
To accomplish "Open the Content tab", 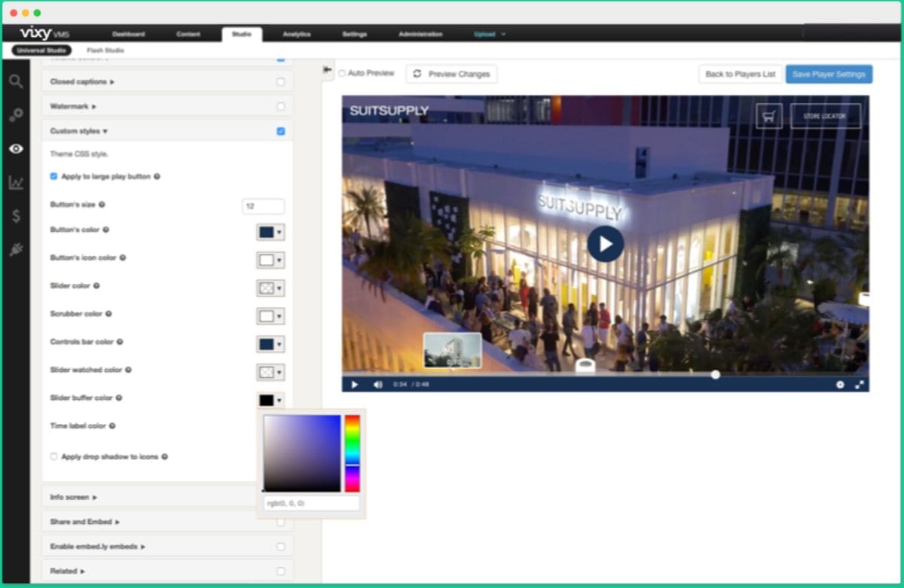I will (x=188, y=34).
